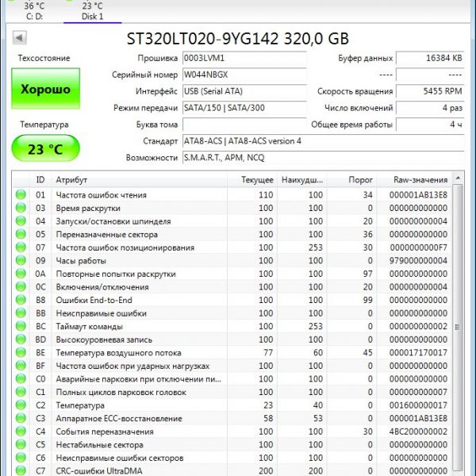This screenshot has width=476, height=476.
Task: Select the Переназначенные сектора attribute name
Action: click(106, 234)
